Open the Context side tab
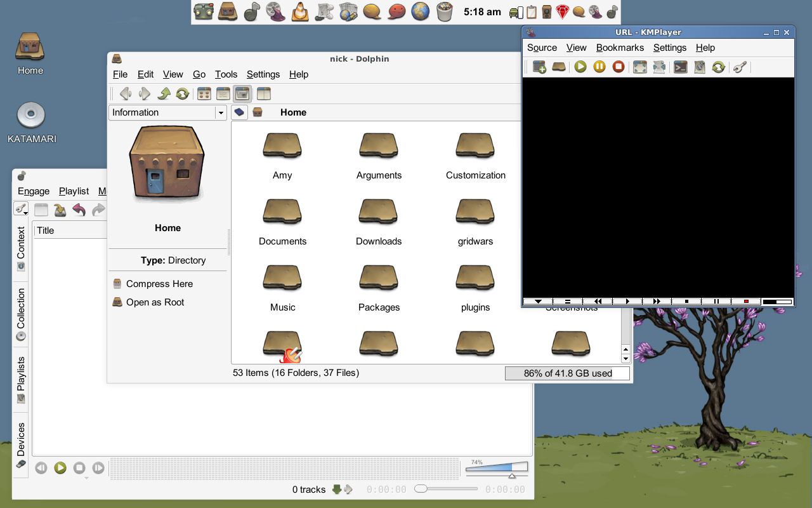 pos(21,249)
